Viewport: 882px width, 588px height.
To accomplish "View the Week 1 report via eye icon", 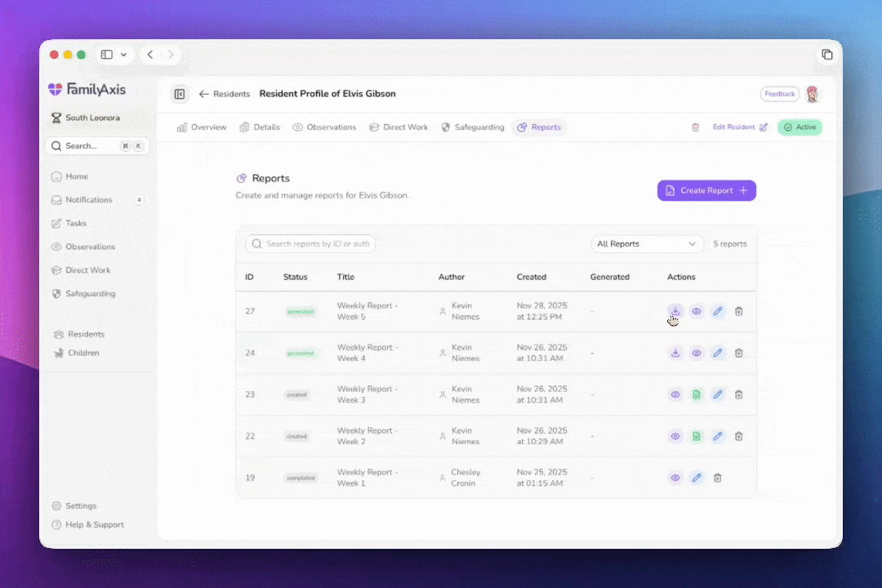I will click(x=675, y=478).
